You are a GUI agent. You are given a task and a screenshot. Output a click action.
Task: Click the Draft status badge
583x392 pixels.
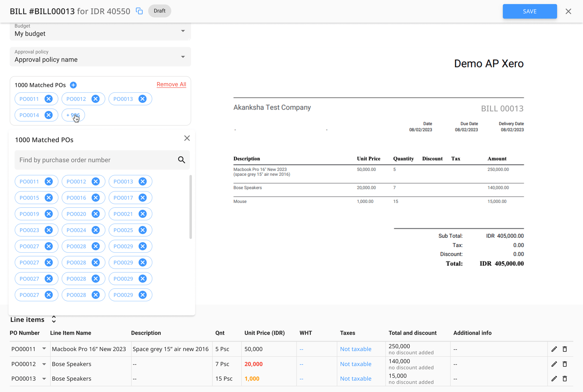tap(160, 11)
